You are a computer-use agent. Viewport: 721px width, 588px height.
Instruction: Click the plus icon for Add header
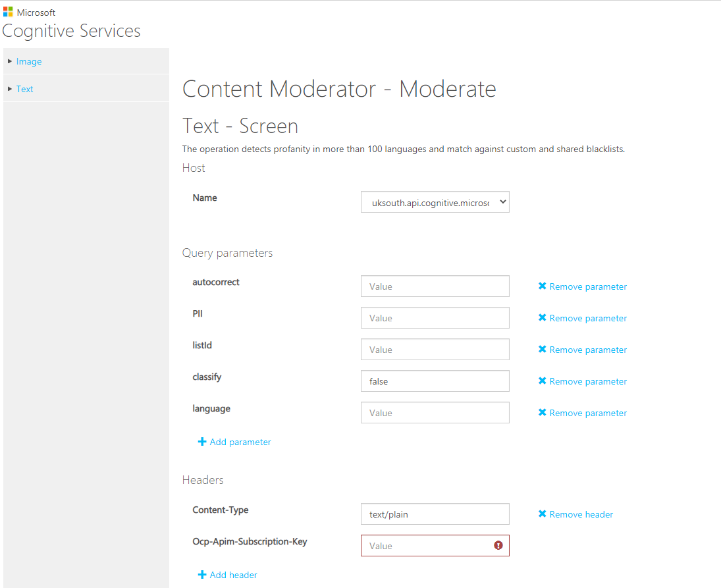click(202, 575)
